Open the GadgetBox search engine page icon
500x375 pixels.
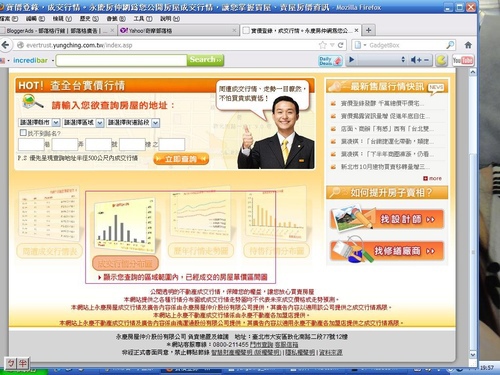point(358,45)
